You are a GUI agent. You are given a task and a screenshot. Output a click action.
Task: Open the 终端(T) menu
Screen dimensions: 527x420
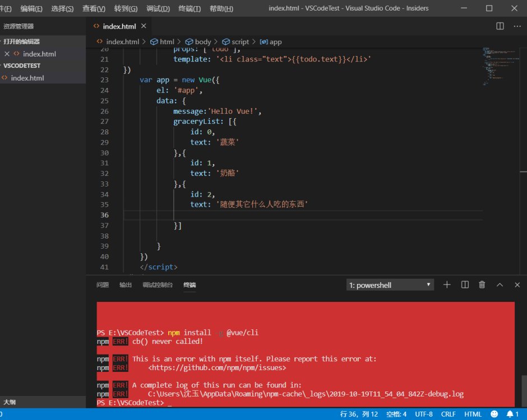coord(189,8)
